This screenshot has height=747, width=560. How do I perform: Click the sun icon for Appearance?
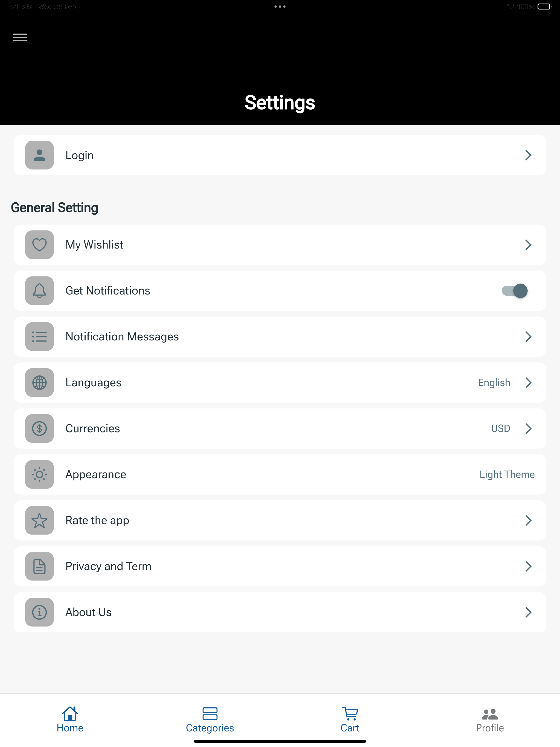pyautogui.click(x=40, y=474)
